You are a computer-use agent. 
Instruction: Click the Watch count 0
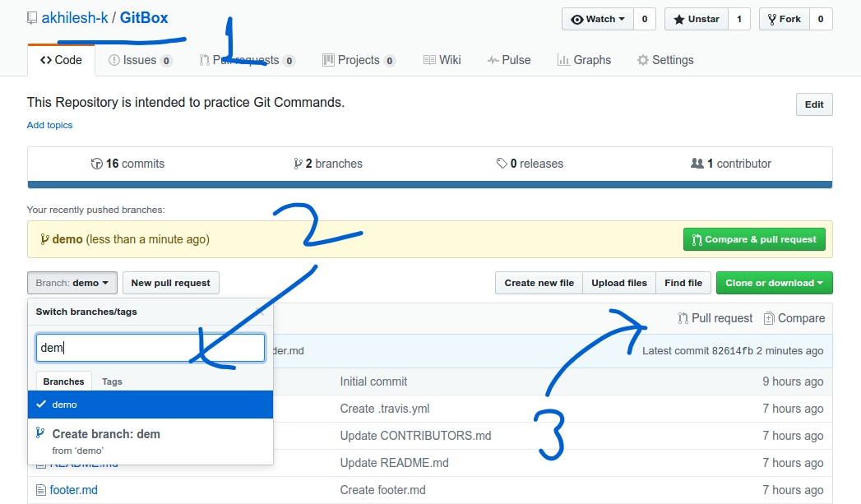coord(645,19)
